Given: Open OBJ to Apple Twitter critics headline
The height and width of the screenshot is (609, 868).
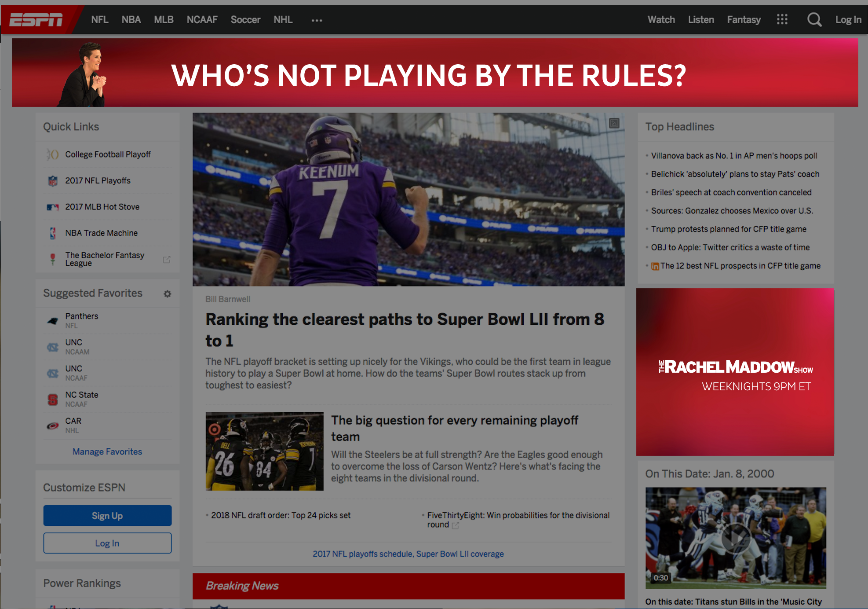Looking at the screenshot, I should [x=730, y=248].
